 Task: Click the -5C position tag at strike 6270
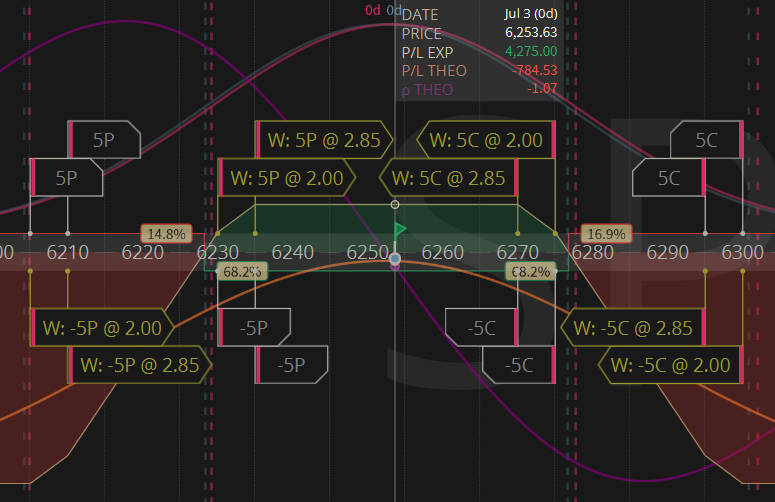[x=482, y=328]
